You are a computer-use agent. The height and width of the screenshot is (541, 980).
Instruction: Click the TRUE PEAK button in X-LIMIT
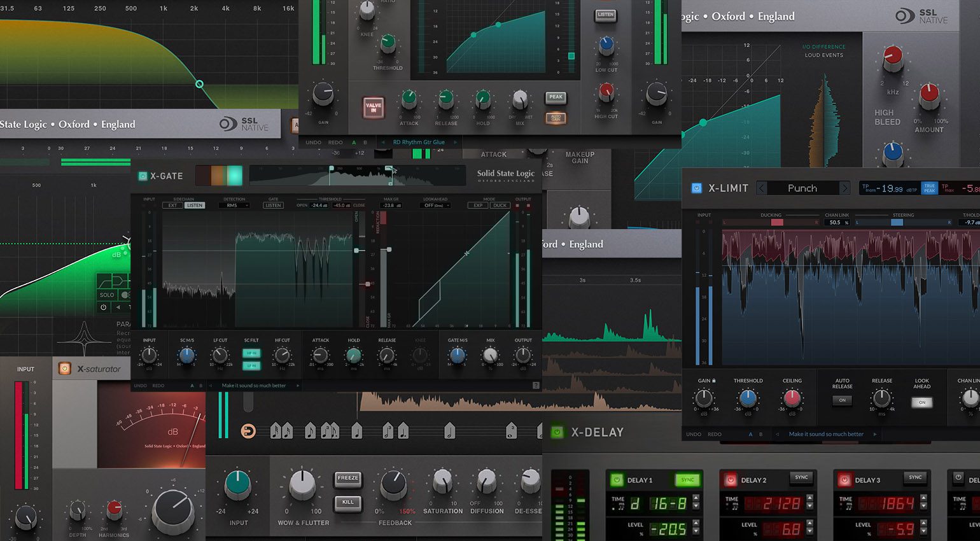coord(930,188)
